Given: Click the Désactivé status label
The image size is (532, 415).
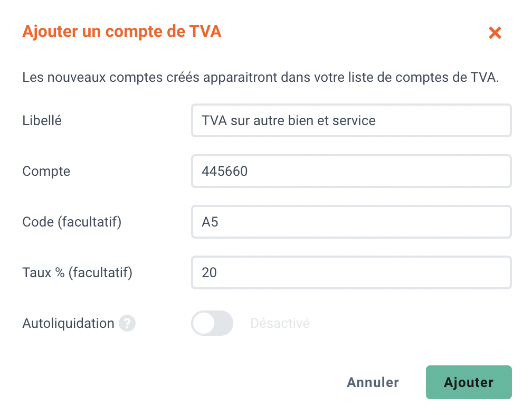Looking at the screenshot, I should tap(280, 323).
